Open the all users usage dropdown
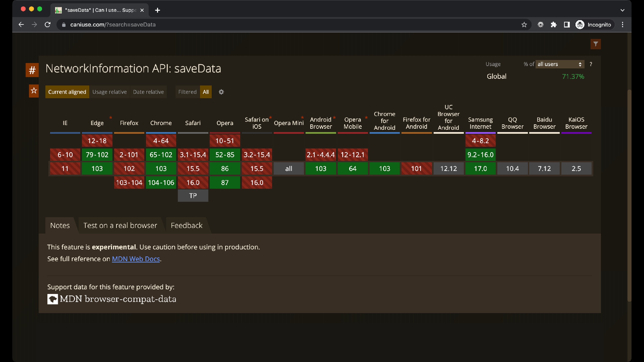This screenshot has height=362, width=644. pos(559,64)
